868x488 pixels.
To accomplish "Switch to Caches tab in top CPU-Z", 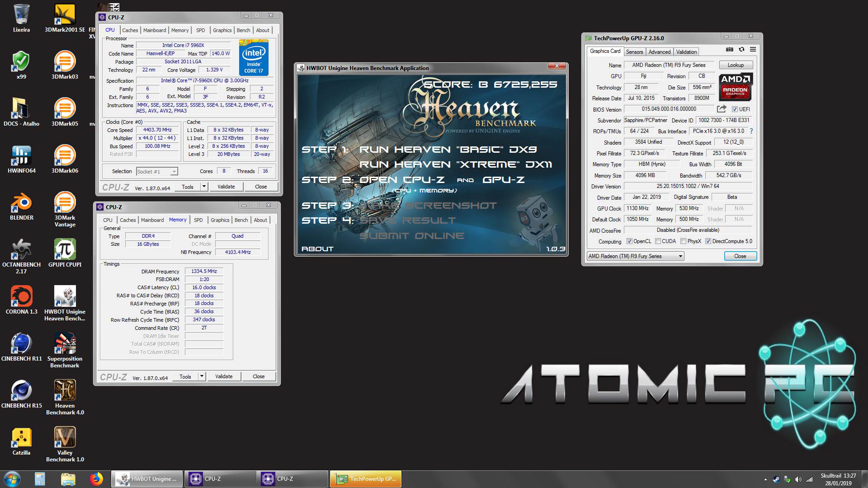I will tap(130, 30).
